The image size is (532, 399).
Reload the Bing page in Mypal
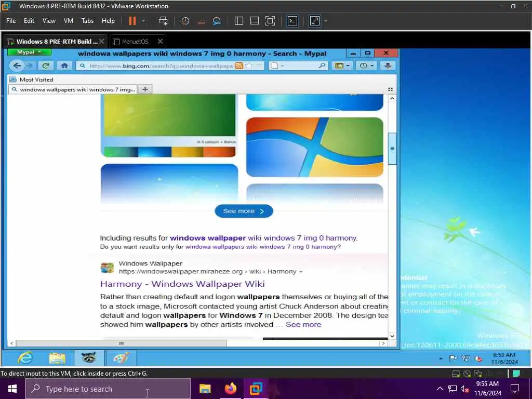(46, 66)
